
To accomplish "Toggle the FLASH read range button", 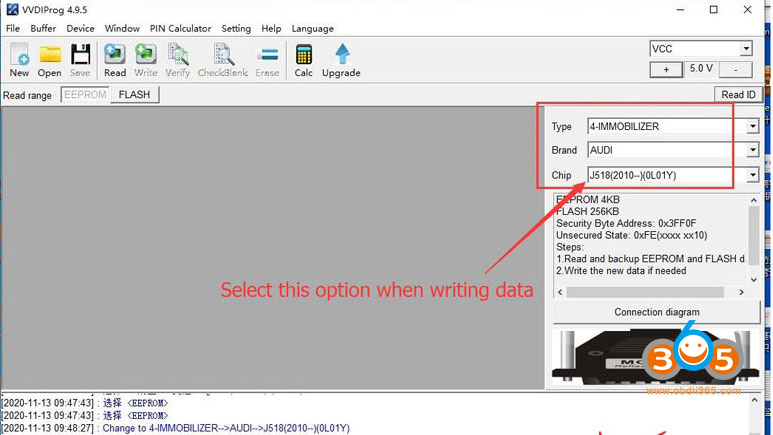I will 134,95.
